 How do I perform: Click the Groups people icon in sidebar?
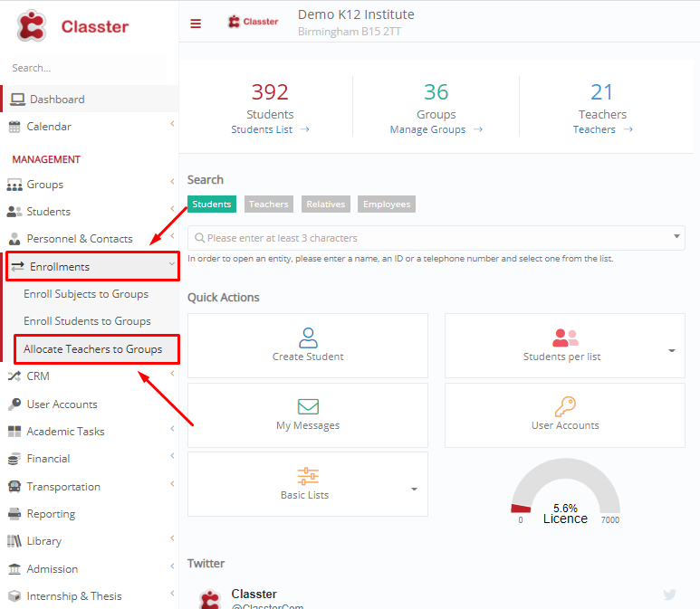[14, 185]
